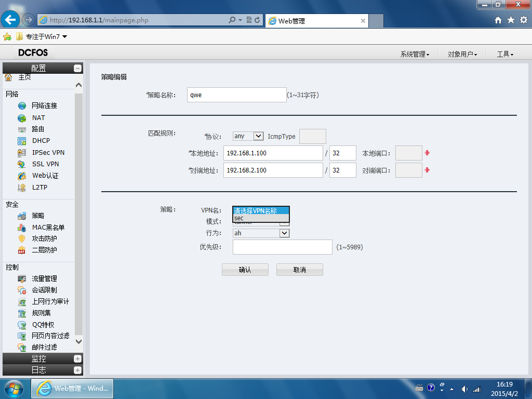Open the IPSec VPN link text
Viewport: 532px width, 399px height.
[48, 153]
